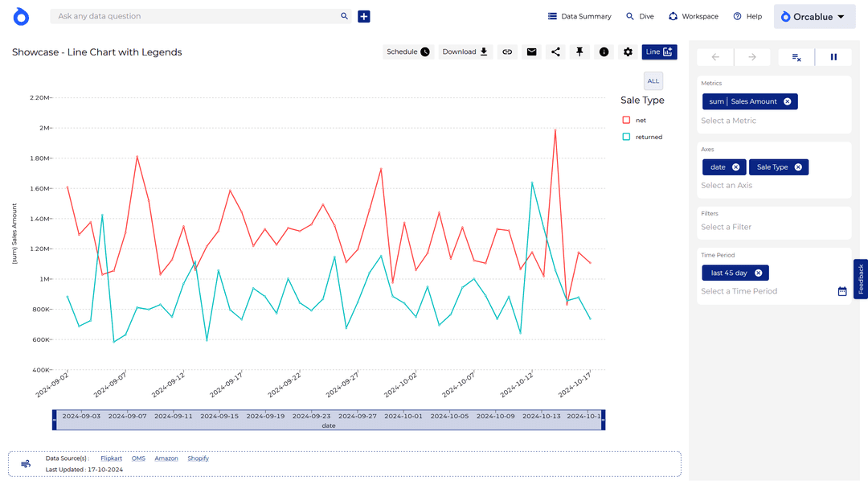Click the pause icon in side panel
The height and width of the screenshot is (489, 868).
click(833, 57)
